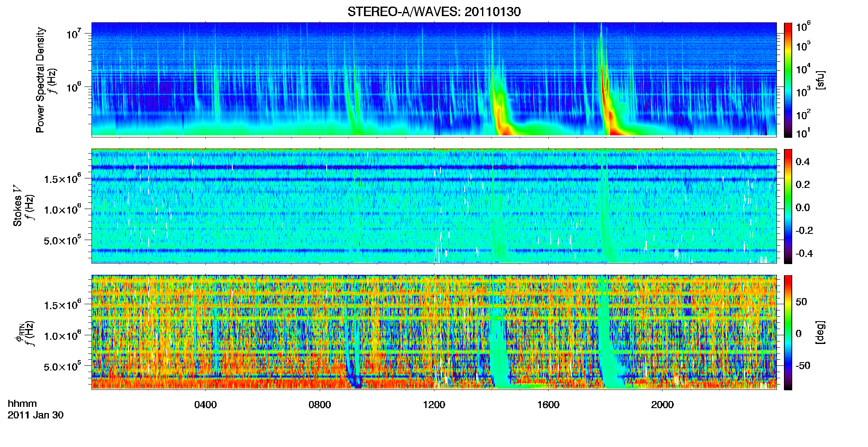868x447 pixels.
Task: Click inside the Power Spectral Density spectrogram panel
Action: [x=434, y=79]
